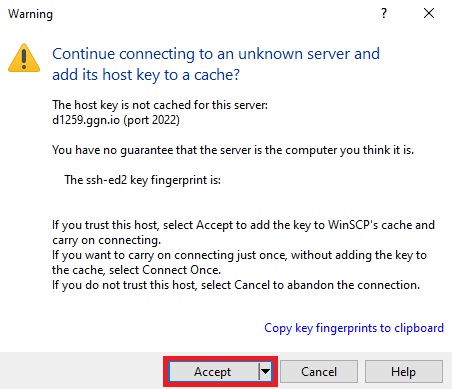Copy key fingerprints to clipboard

[354, 328]
